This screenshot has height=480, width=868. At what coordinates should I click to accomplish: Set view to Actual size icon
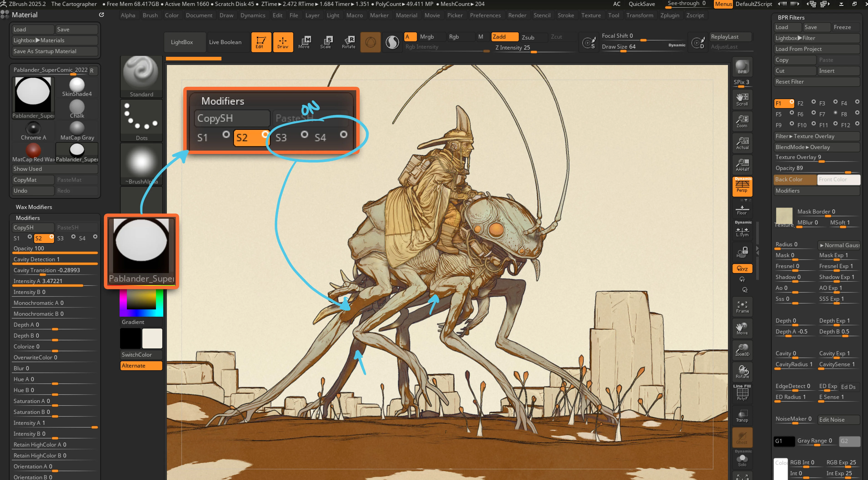pos(742,143)
